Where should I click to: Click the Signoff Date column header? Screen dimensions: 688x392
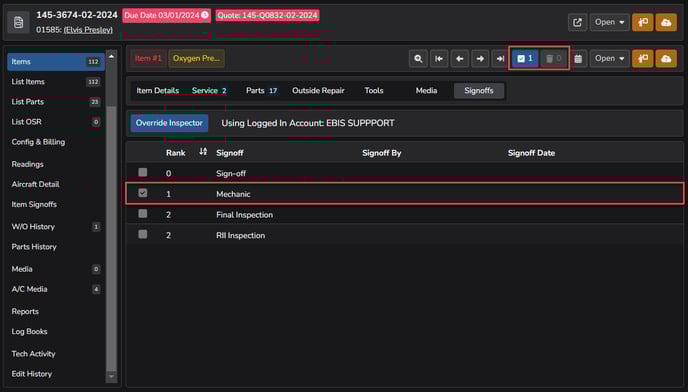point(531,153)
